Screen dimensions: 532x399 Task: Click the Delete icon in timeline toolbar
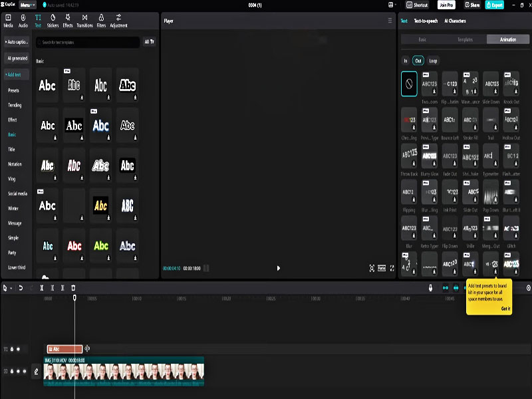pos(73,288)
